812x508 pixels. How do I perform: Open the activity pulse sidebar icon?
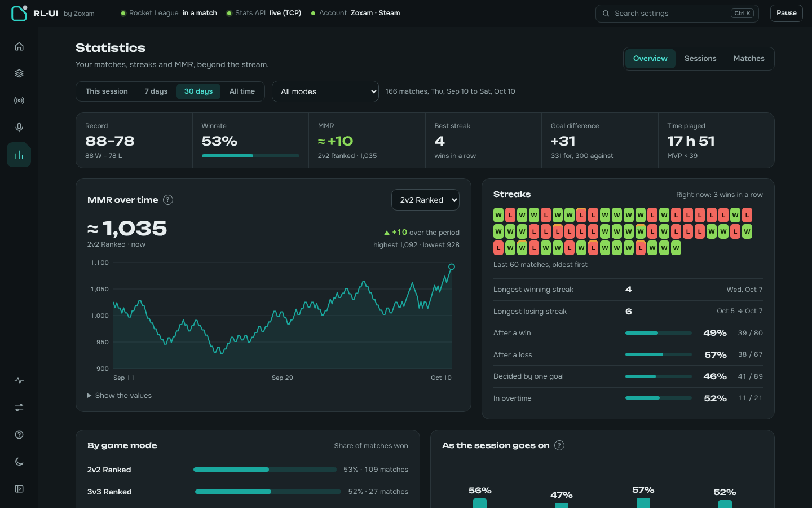pos(19,380)
